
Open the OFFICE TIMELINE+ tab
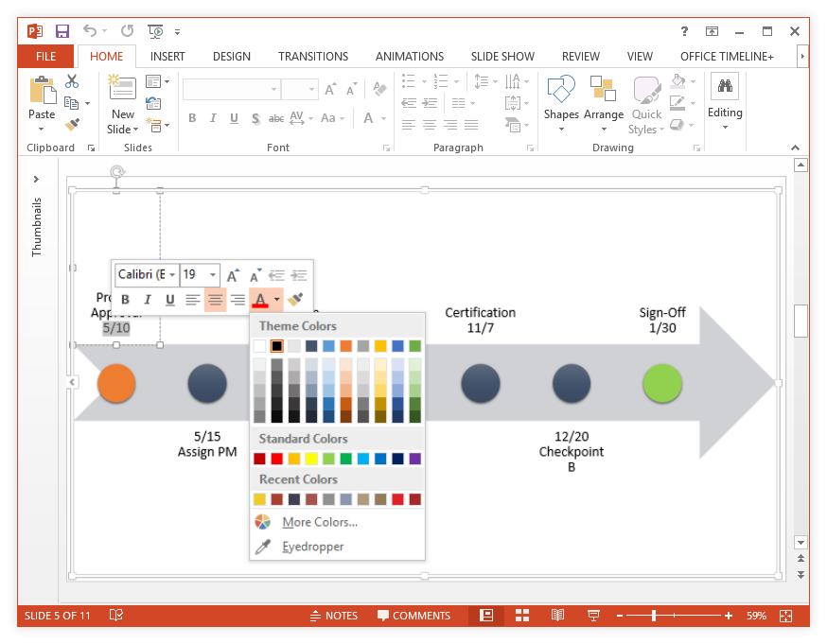click(x=727, y=57)
